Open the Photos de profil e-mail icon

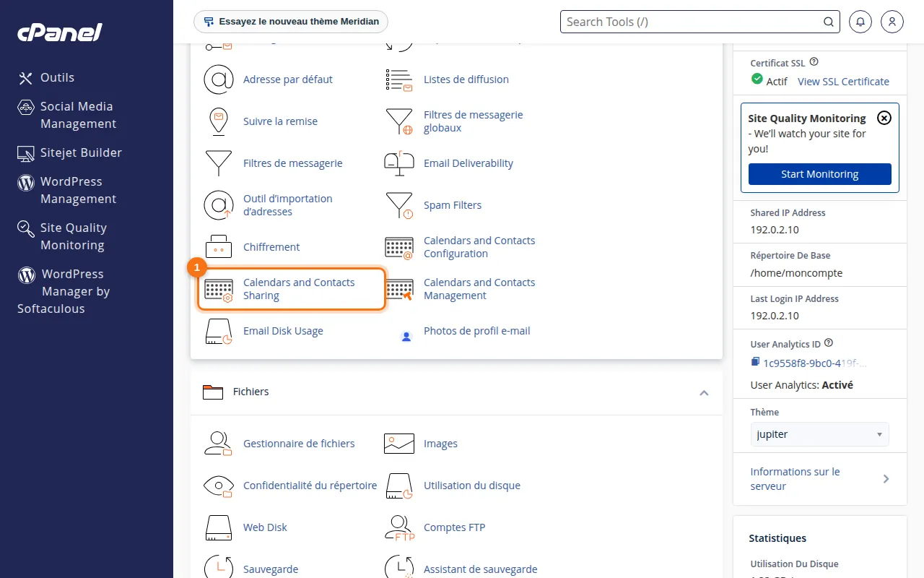point(406,336)
